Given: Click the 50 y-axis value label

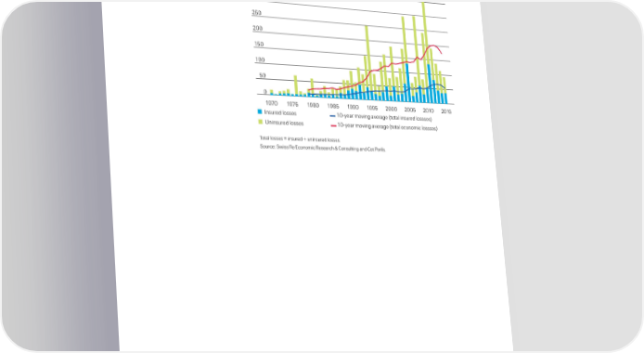Looking at the screenshot, I should pyautogui.click(x=262, y=75).
